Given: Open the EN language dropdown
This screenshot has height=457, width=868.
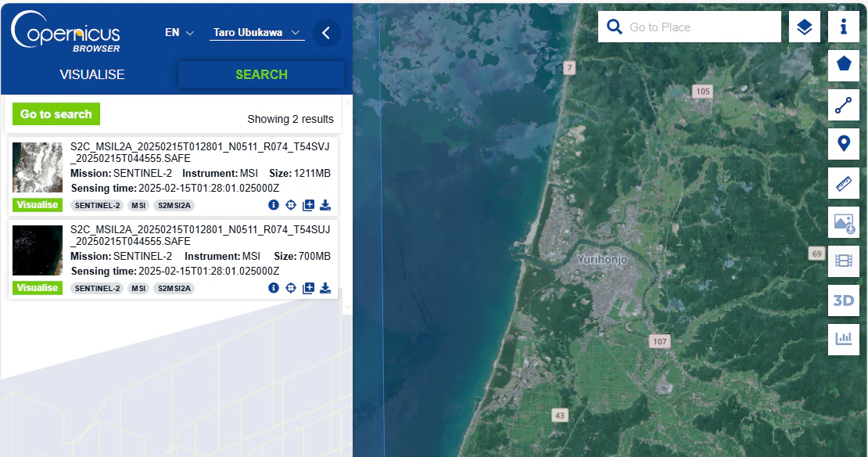Looking at the screenshot, I should (x=179, y=33).
